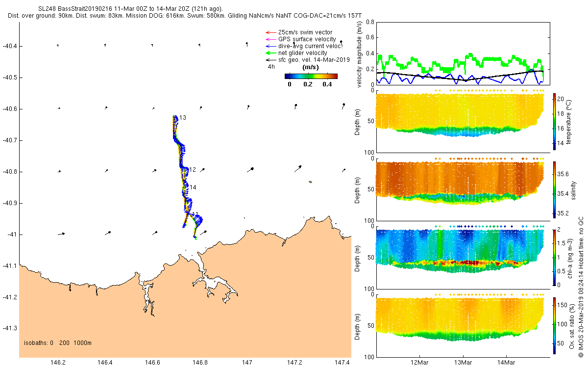588x368 pixels.
Task: Select the 'net glider velocity' legend label
Action: [x=303, y=53]
